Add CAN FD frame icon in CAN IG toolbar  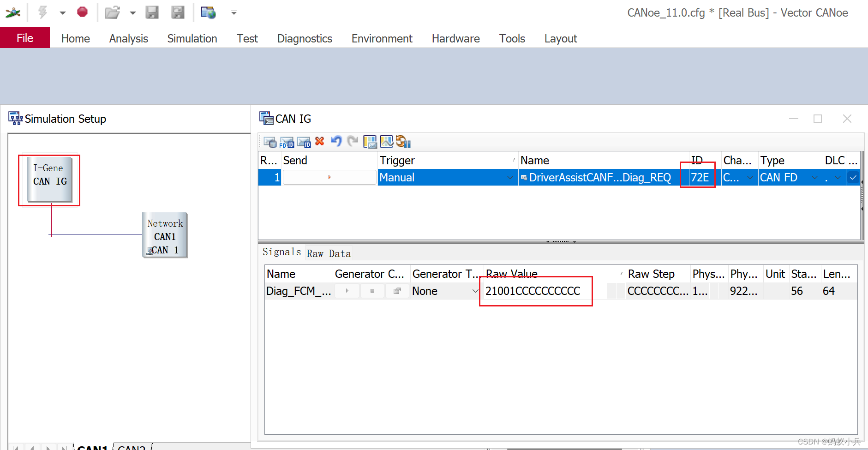tap(287, 142)
